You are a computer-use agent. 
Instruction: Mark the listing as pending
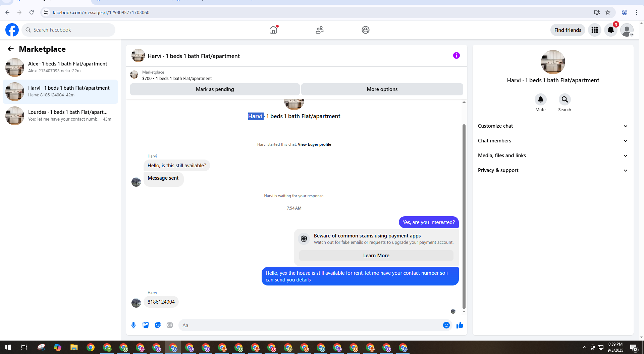click(x=215, y=89)
